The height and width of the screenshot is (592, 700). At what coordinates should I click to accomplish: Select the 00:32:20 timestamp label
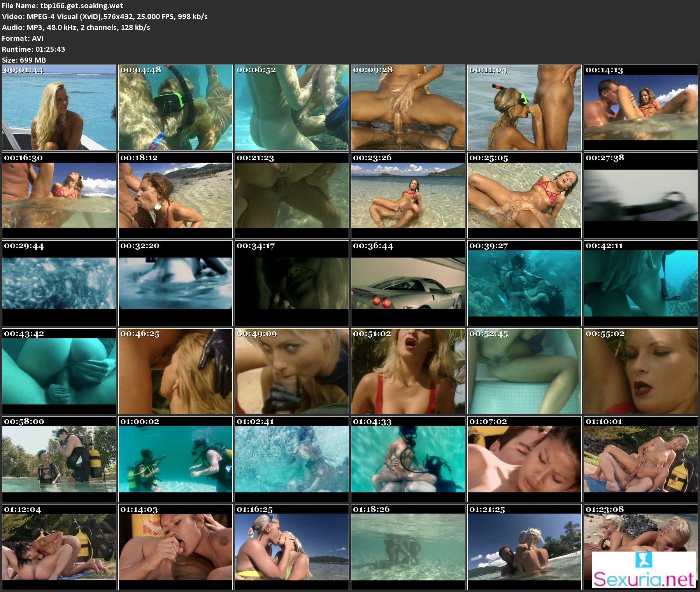139,246
